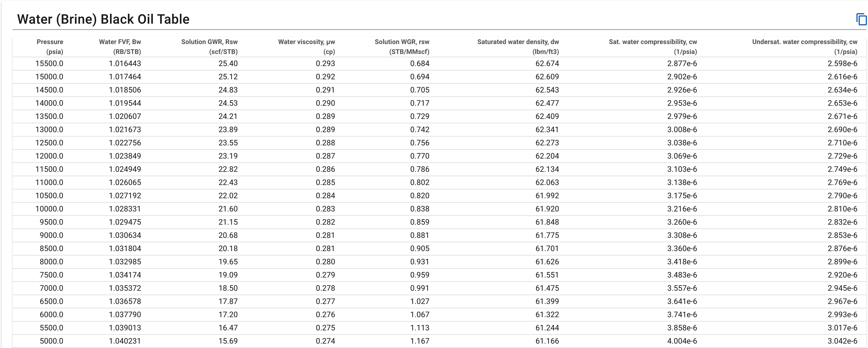
Task: Click the 1.017464 Bw value cell
Action: 125,77
